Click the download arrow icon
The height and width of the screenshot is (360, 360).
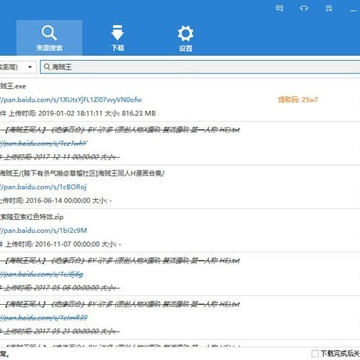117,33
